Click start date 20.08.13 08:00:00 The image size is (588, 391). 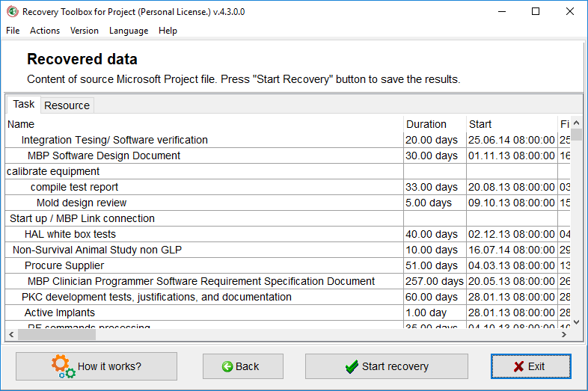[x=512, y=187]
